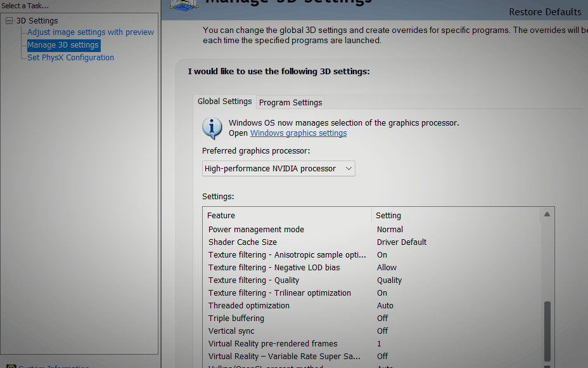Click the Setting column header

[x=456, y=216]
